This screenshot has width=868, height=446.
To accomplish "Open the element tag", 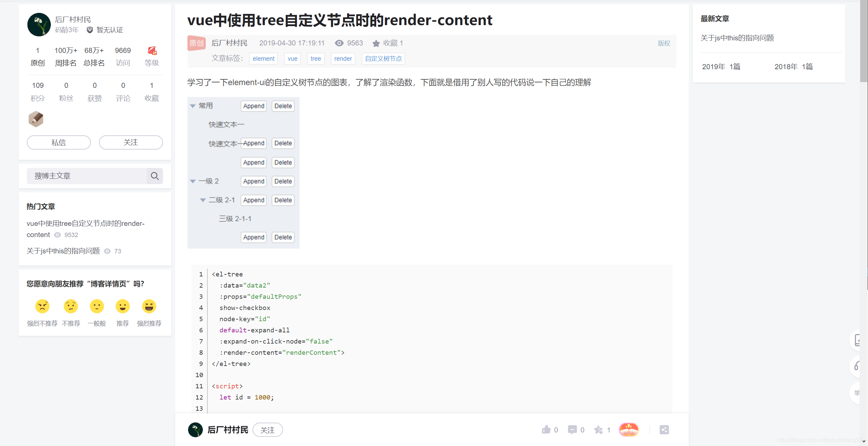I will click(263, 58).
